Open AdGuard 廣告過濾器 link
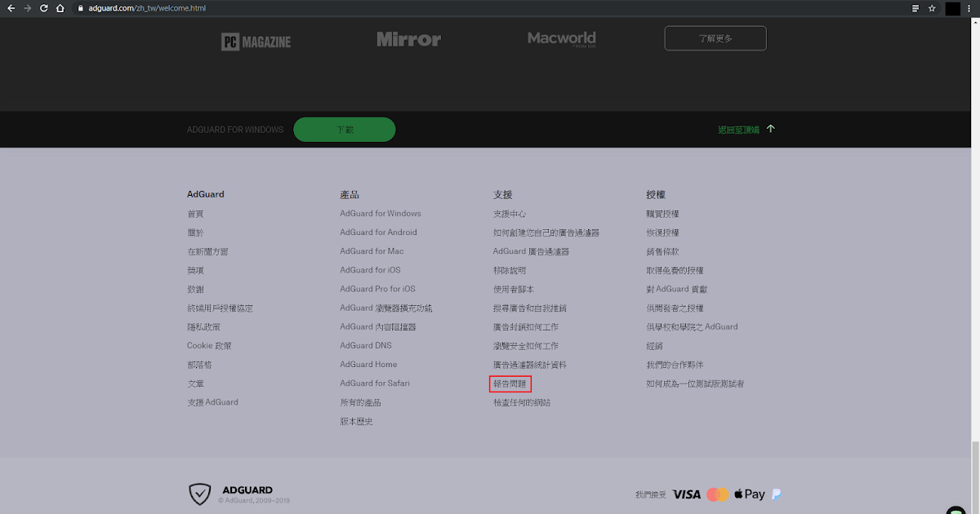980x514 pixels. [x=531, y=251]
